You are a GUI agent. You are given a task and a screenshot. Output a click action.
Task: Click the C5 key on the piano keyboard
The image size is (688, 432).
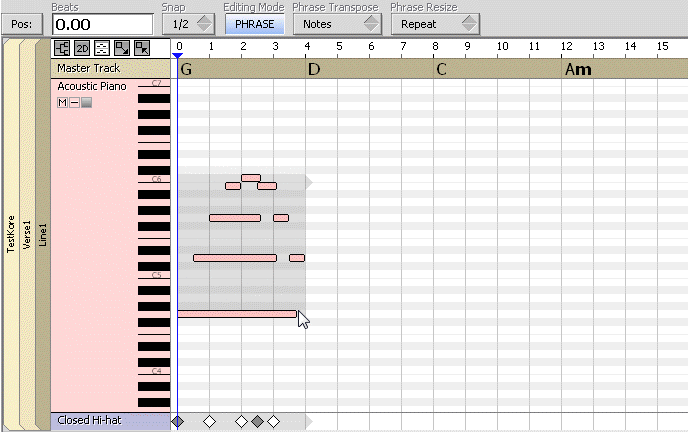tap(154, 275)
